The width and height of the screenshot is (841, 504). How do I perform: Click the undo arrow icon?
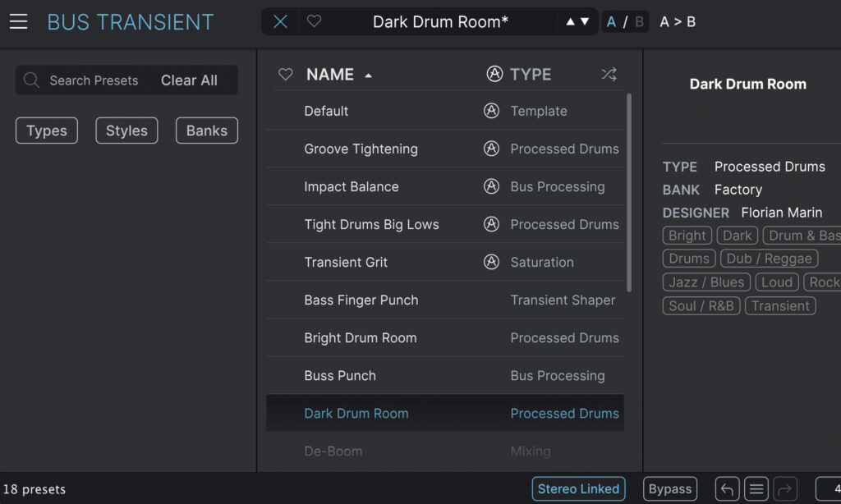[x=727, y=489]
